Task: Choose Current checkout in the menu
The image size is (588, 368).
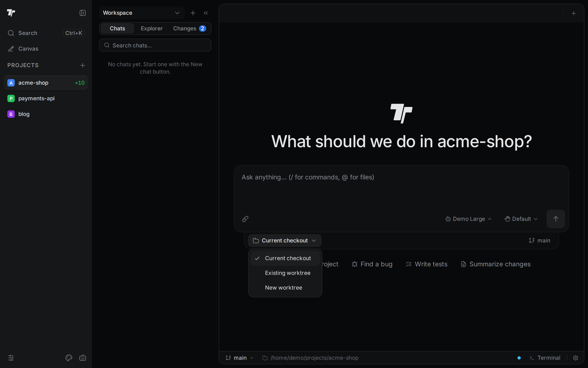Action: 285,258
